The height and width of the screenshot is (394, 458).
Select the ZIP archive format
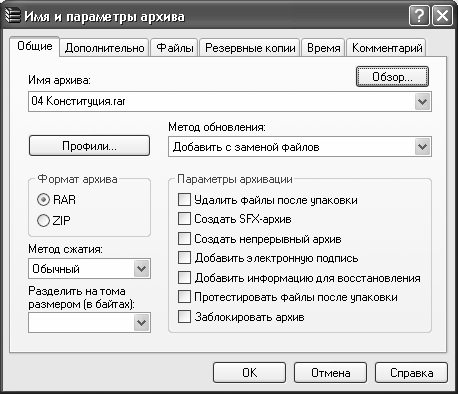(43, 221)
